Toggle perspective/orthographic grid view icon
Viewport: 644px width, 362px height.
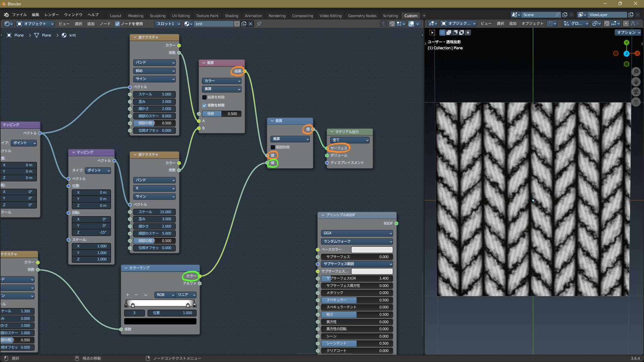[x=636, y=102]
